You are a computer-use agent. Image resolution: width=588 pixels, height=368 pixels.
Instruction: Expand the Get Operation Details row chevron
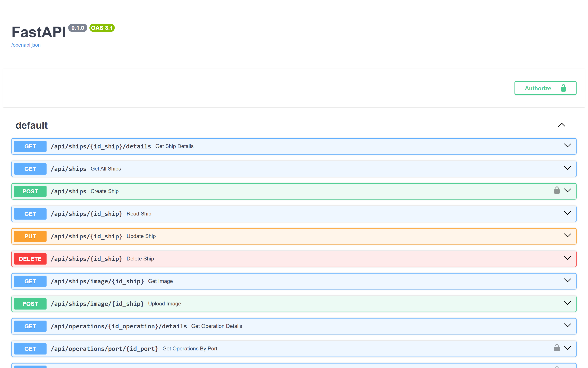(567, 325)
